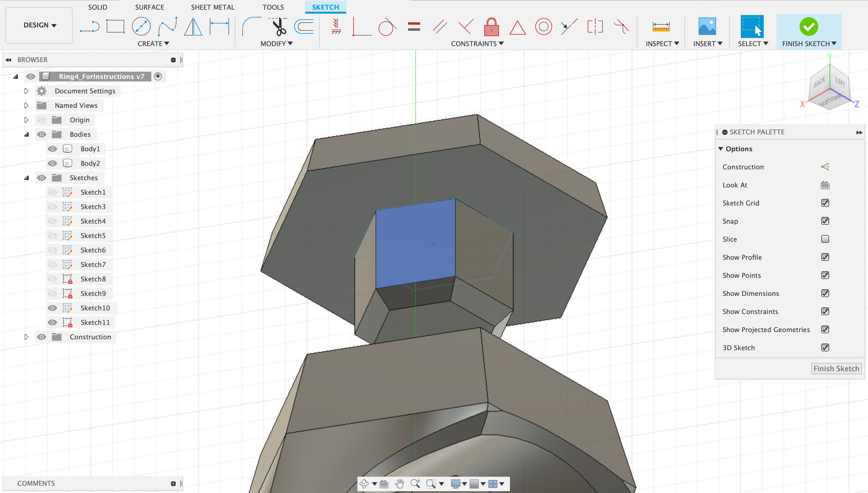Image resolution: width=868 pixels, height=493 pixels.
Task: Select the Concentric constraint icon
Action: 543,27
